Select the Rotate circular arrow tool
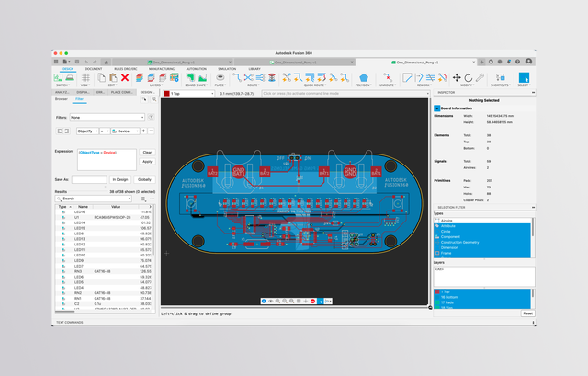Screen dimensions: 588x376 tap(469, 77)
